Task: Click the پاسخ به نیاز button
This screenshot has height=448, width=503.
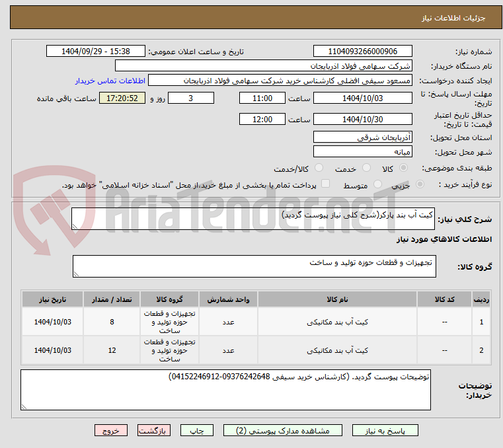Action: (385, 430)
